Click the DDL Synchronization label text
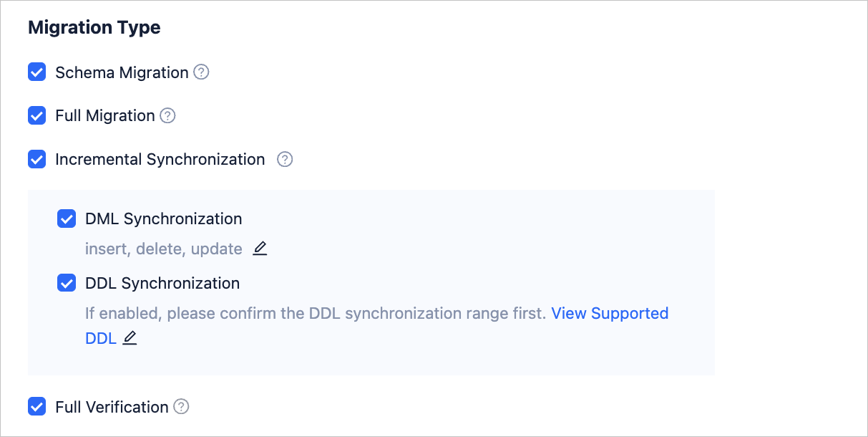Screen dimensions: 868x437 click(x=162, y=283)
